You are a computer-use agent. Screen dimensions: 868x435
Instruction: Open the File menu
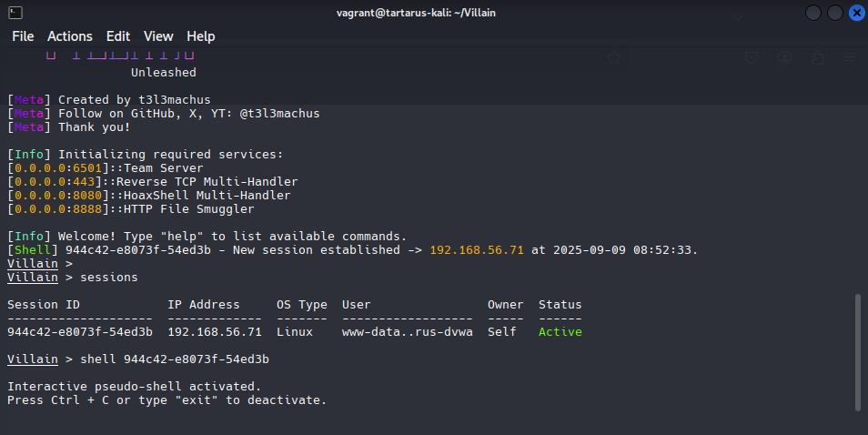[23, 36]
